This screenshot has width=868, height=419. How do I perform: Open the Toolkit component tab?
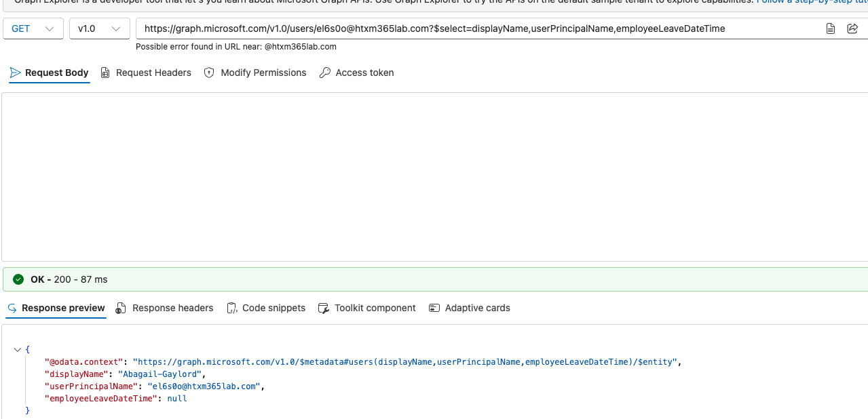click(x=366, y=308)
